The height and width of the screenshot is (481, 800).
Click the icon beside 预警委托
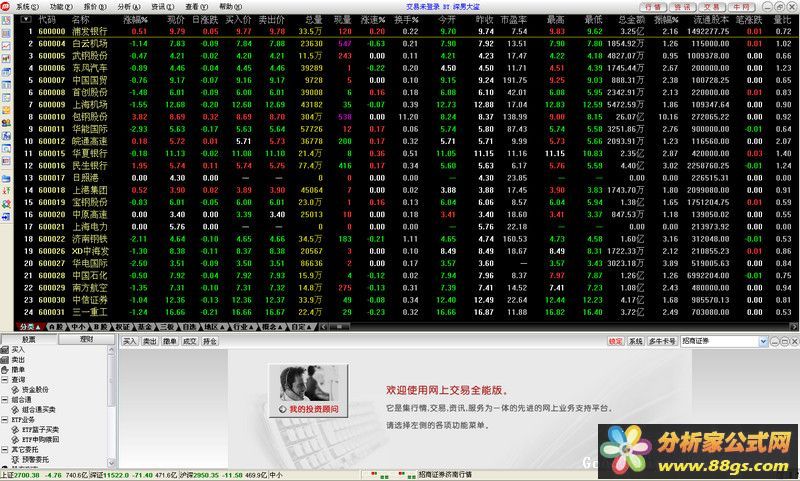pos(15,460)
